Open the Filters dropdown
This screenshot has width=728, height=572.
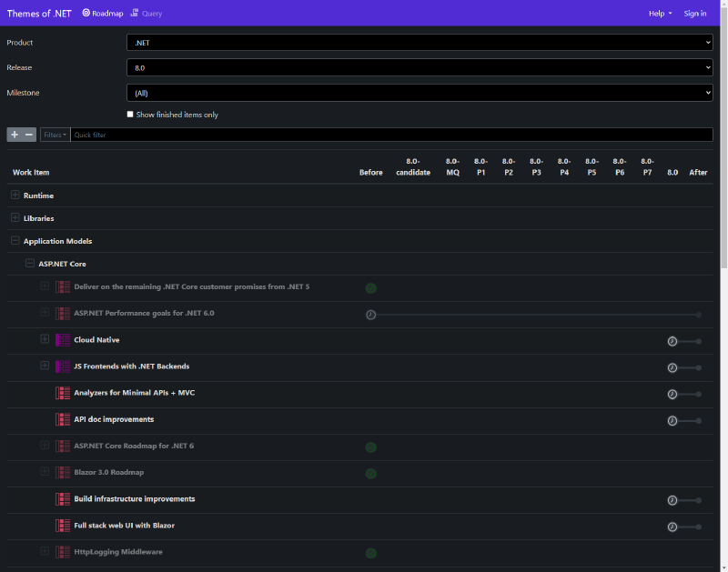tap(55, 135)
